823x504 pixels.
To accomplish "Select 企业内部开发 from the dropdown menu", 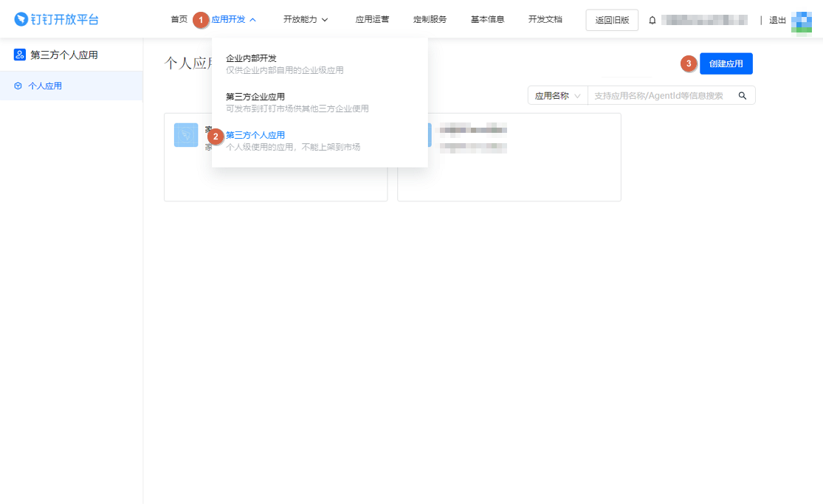I will tap(251, 58).
